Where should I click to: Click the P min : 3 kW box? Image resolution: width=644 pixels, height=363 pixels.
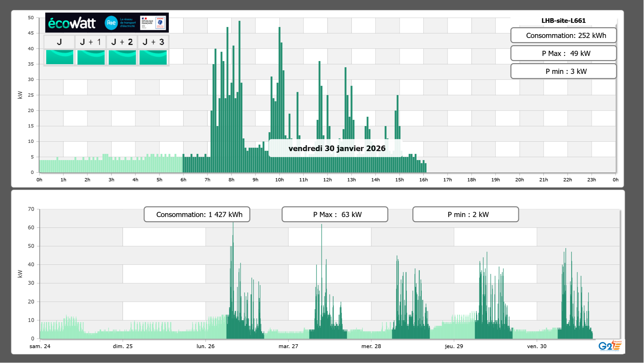(x=563, y=71)
